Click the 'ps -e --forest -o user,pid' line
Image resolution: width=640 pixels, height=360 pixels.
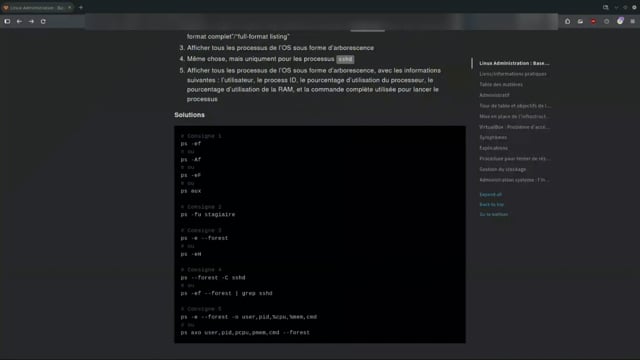249,317
